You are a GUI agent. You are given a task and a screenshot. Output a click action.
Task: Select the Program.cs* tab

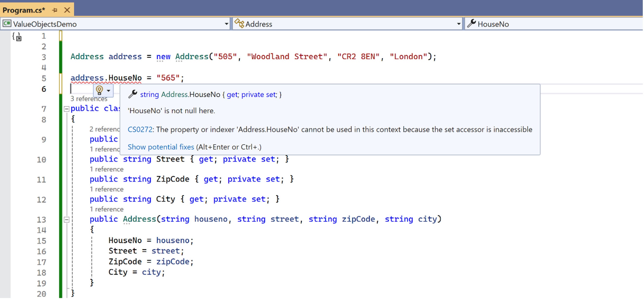click(24, 10)
